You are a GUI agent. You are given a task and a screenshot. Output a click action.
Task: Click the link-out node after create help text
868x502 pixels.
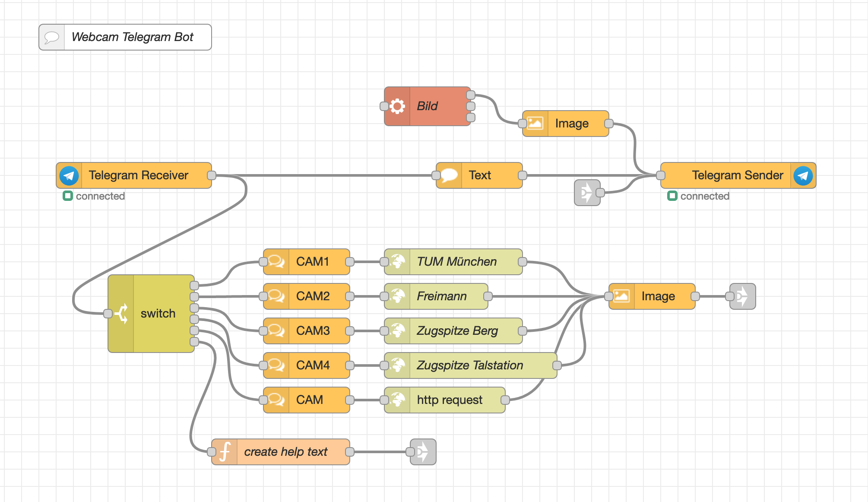coord(423,452)
